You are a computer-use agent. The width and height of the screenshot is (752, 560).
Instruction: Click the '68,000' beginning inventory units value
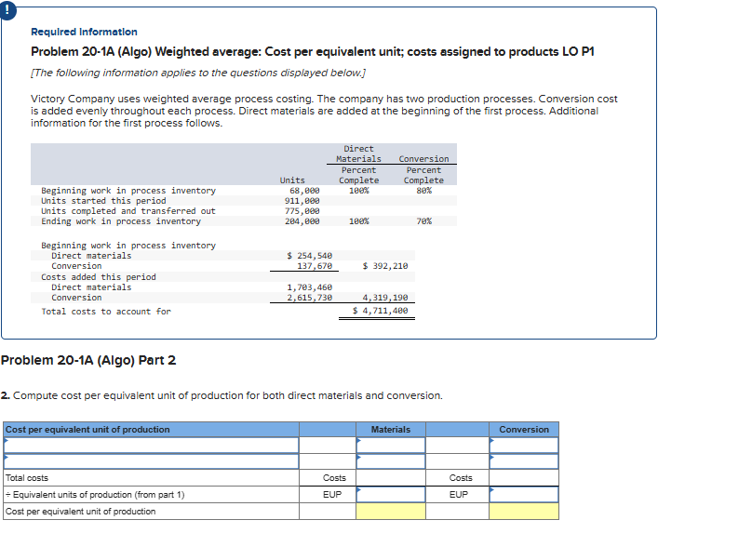[304, 191]
